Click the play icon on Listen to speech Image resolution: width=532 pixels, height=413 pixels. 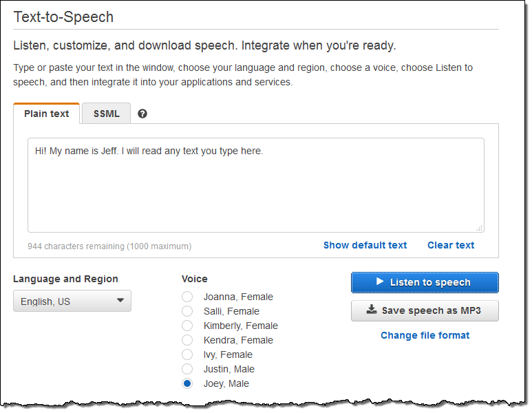380,282
